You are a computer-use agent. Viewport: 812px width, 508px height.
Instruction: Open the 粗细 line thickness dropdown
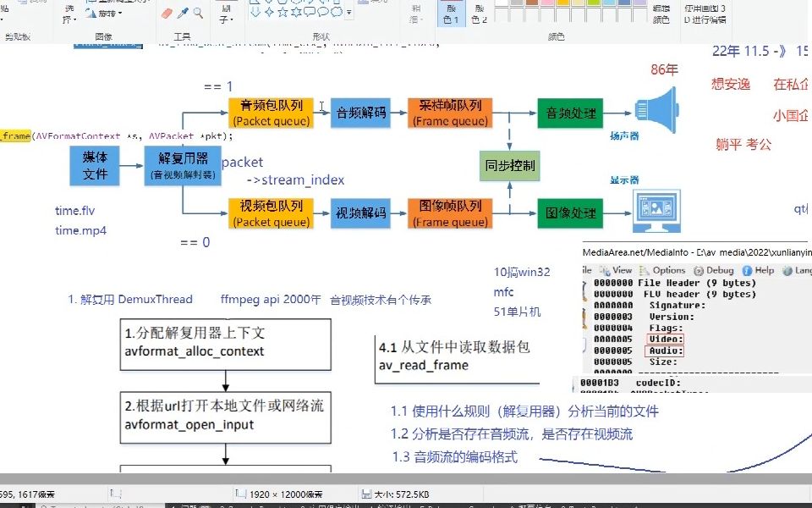pyautogui.click(x=416, y=14)
